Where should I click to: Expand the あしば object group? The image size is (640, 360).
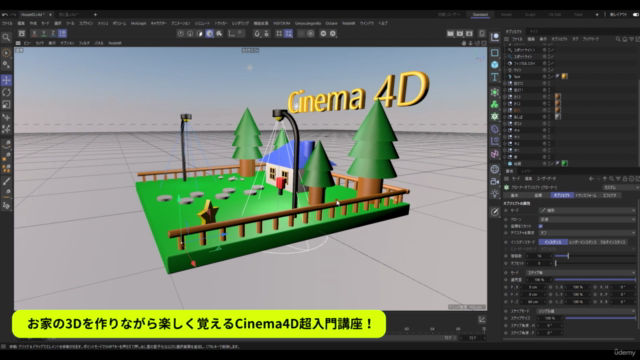tap(505, 117)
